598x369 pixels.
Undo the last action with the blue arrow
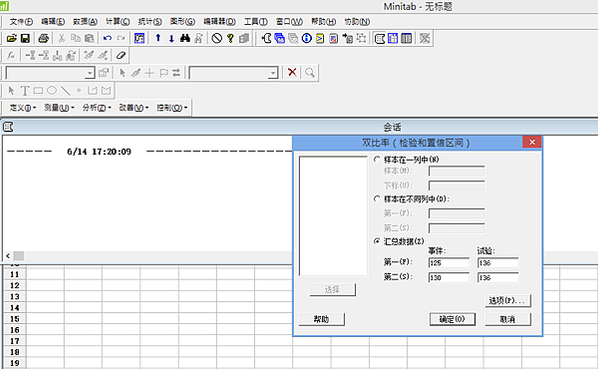pyautogui.click(x=108, y=38)
